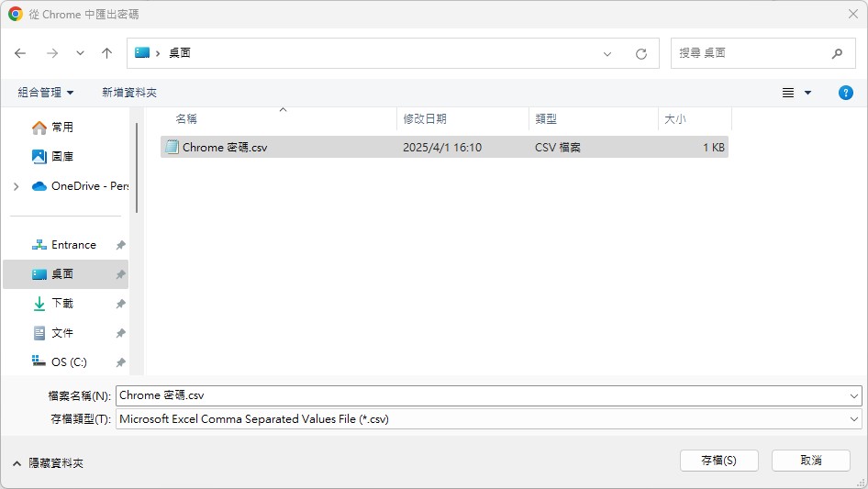
Task: Click the desktop icon in address bar
Action: [x=142, y=52]
